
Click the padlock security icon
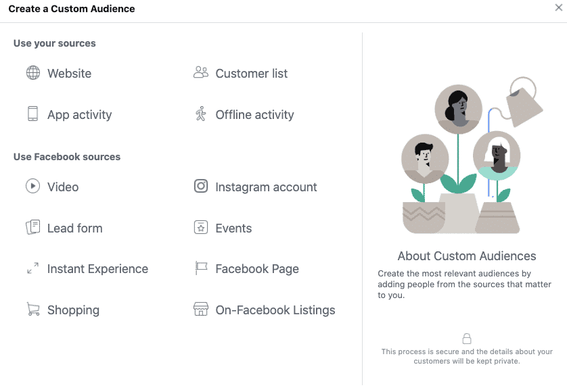coord(467,339)
